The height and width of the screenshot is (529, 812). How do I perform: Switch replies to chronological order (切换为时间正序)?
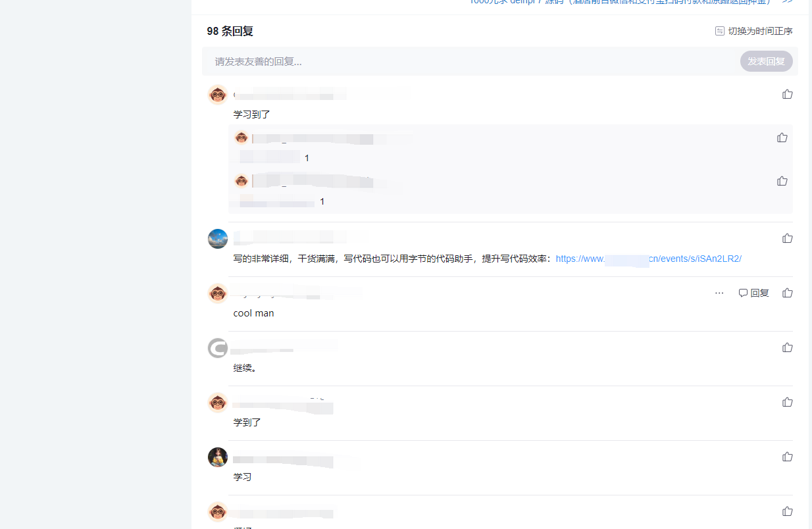pos(754,31)
